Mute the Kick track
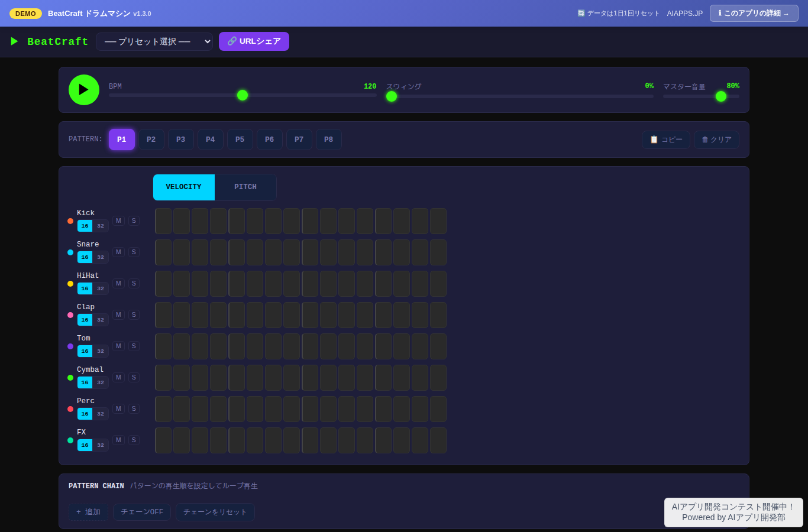 118,220
